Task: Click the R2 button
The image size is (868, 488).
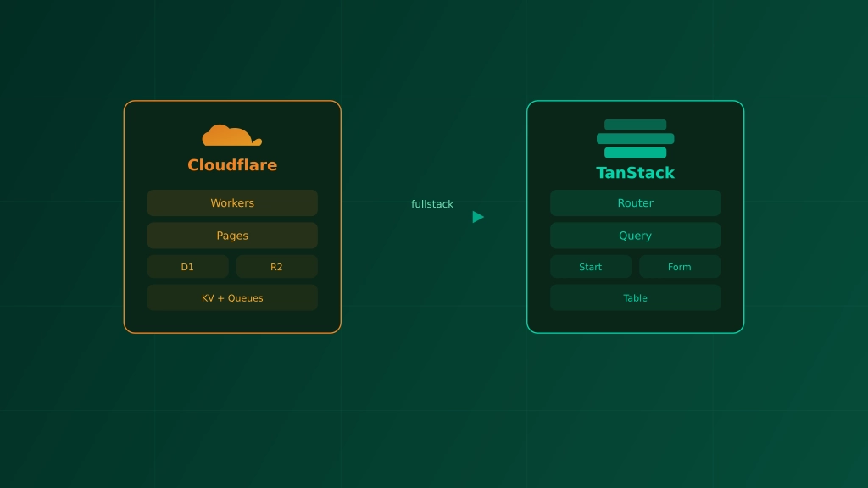Action: click(x=276, y=266)
